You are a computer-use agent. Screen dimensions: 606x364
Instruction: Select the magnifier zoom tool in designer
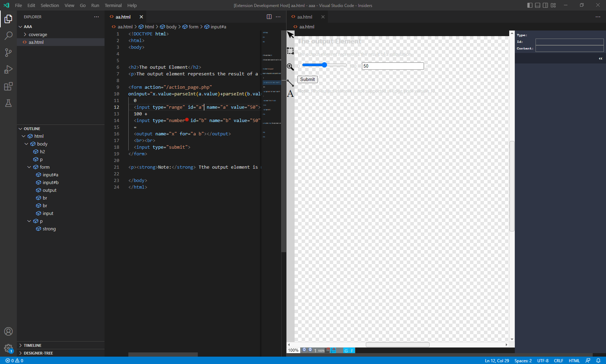coord(290,67)
